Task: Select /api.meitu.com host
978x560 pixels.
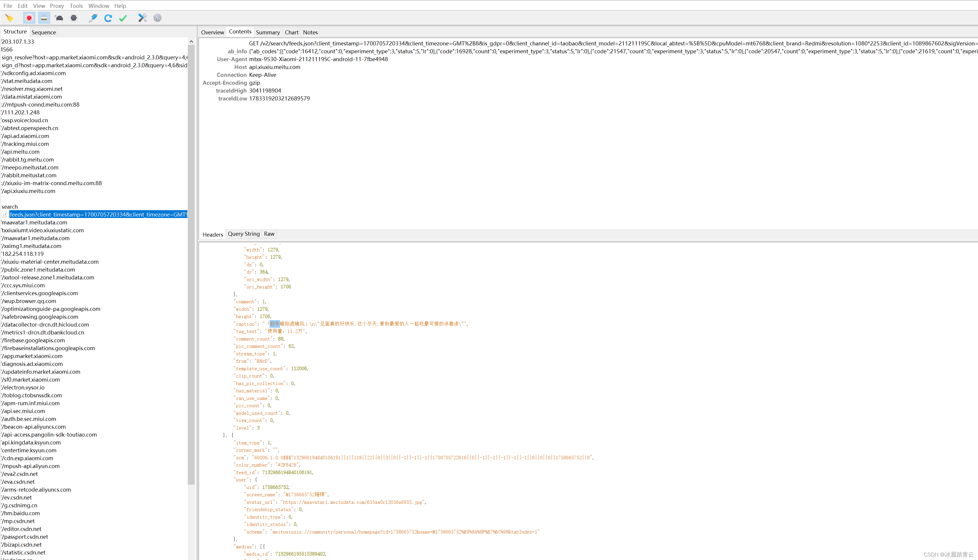Action: pos(20,152)
